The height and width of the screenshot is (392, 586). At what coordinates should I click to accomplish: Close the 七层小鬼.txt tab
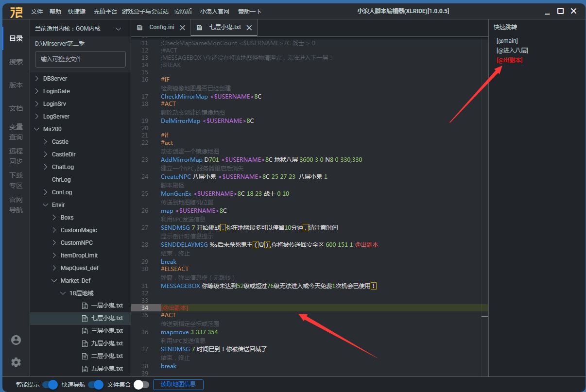249,28
